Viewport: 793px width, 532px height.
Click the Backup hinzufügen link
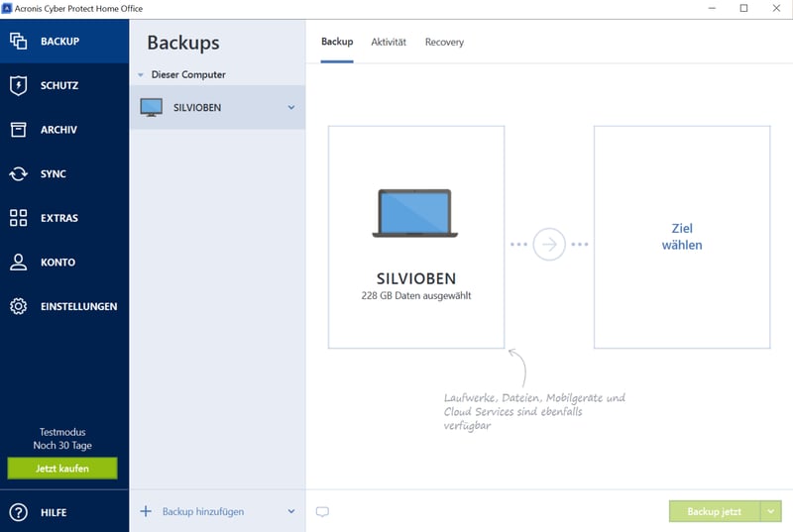click(x=203, y=511)
